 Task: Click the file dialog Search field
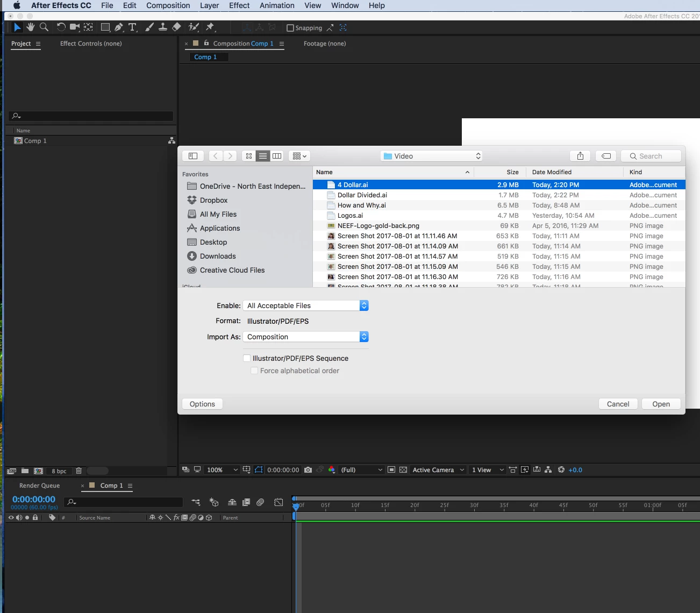click(x=651, y=156)
